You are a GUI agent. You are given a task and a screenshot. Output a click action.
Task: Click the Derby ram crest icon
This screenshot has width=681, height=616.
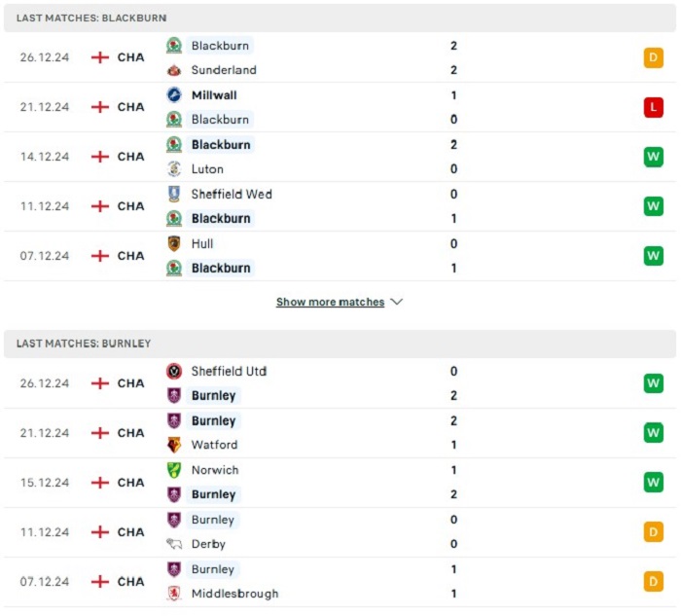(x=174, y=544)
